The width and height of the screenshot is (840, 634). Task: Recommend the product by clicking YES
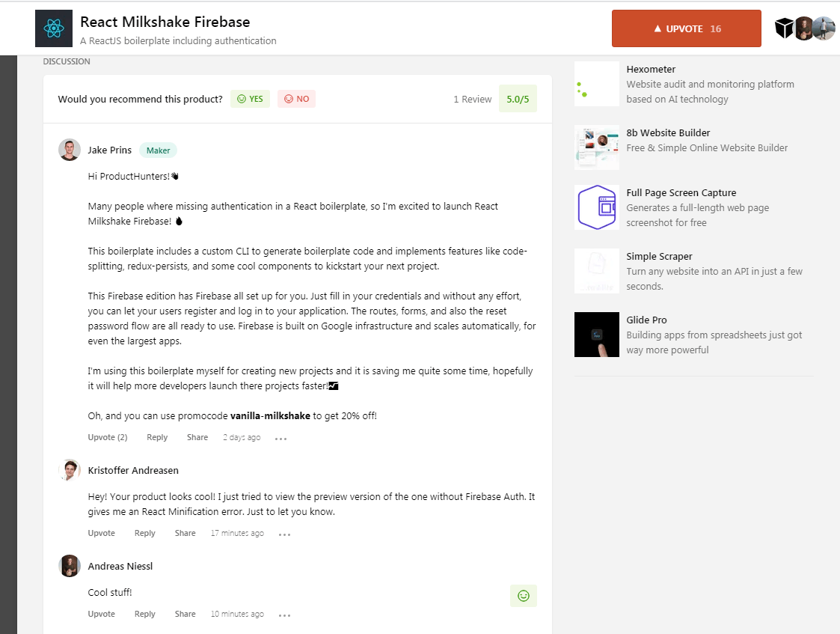[x=250, y=99]
